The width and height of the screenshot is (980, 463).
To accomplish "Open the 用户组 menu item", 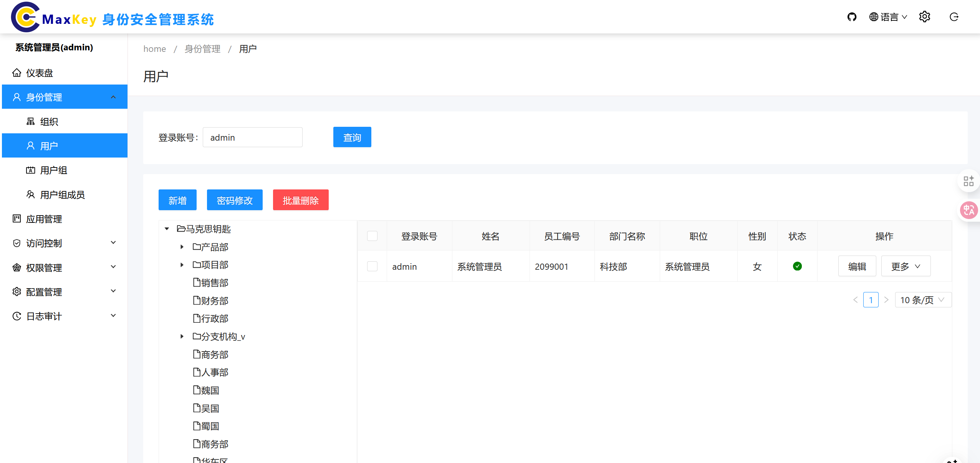I will (x=54, y=170).
